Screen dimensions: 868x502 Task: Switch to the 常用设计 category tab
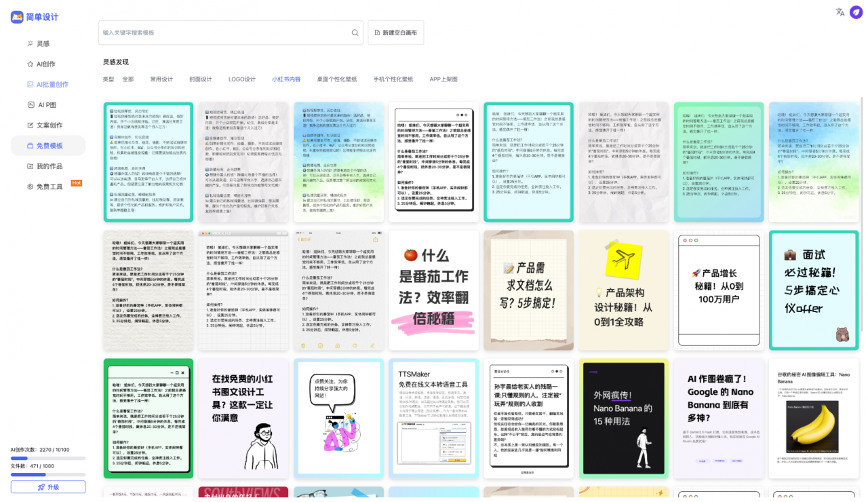161,79
